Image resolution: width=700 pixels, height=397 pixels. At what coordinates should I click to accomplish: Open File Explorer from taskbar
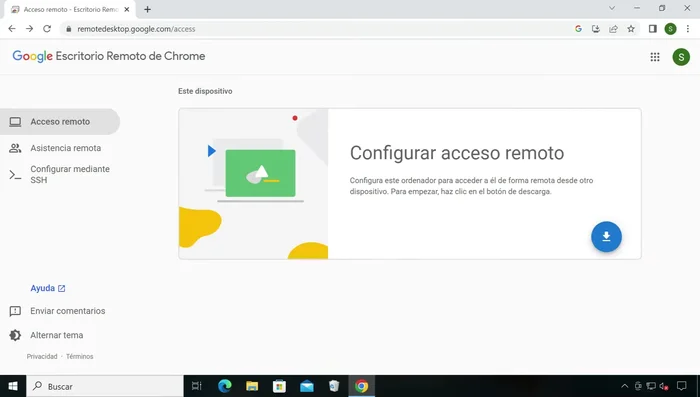coord(252,386)
